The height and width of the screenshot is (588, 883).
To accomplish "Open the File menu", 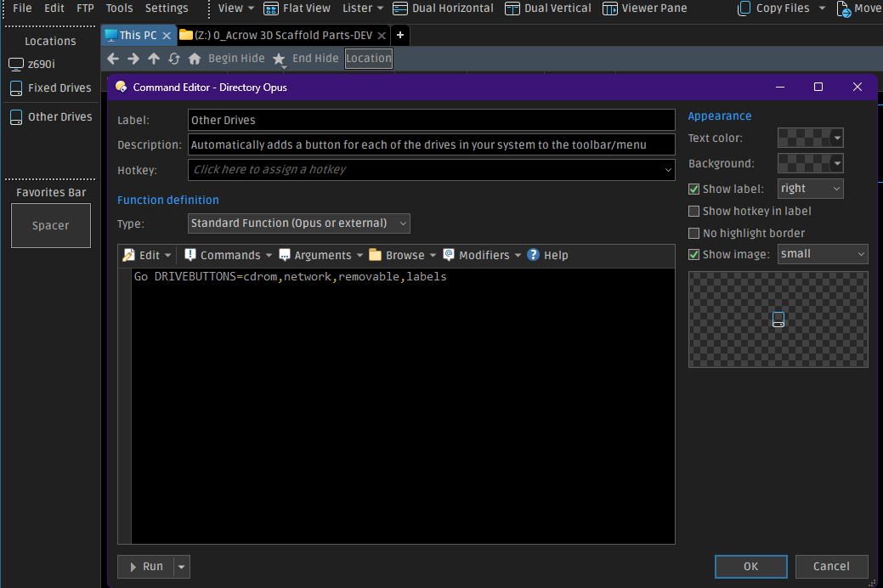I will [x=23, y=8].
